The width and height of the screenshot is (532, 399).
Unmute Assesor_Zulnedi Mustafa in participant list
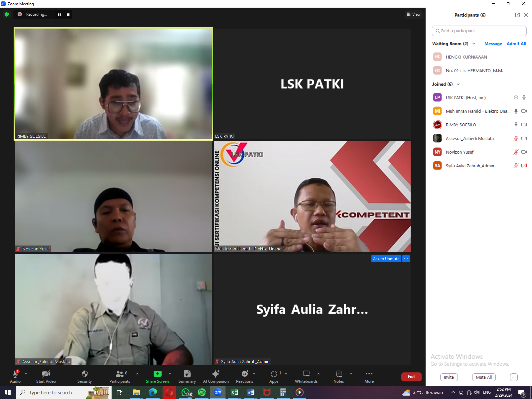pos(516,138)
